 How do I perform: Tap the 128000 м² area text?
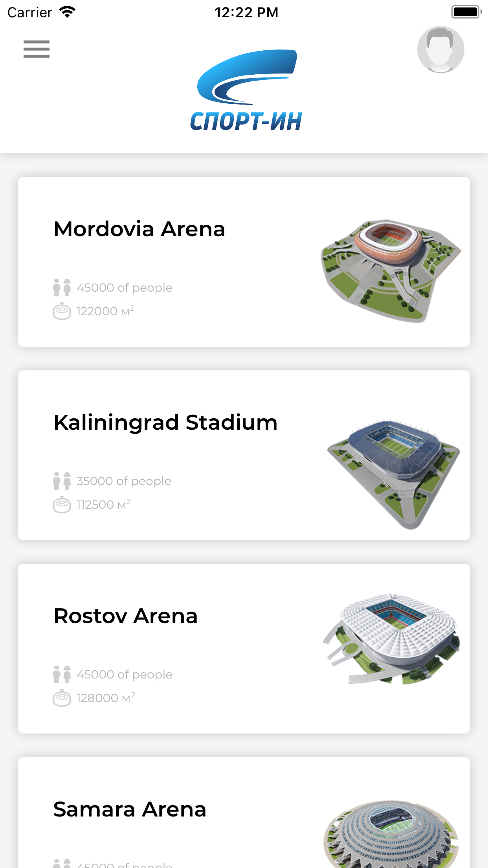coord(106,698)
